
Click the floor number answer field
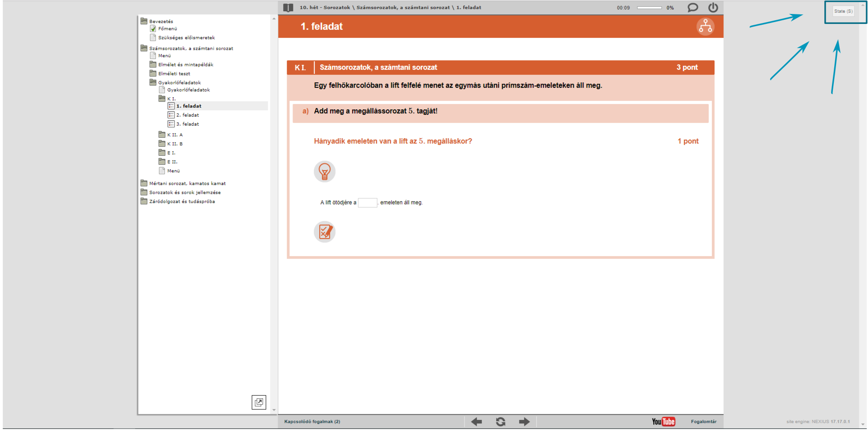[367, 202]
